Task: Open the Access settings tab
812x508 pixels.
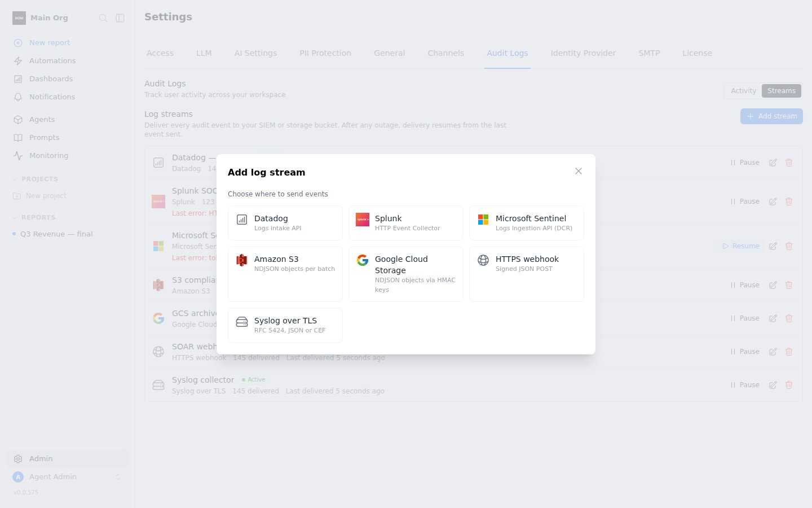Action: click(x=160, y=53)
